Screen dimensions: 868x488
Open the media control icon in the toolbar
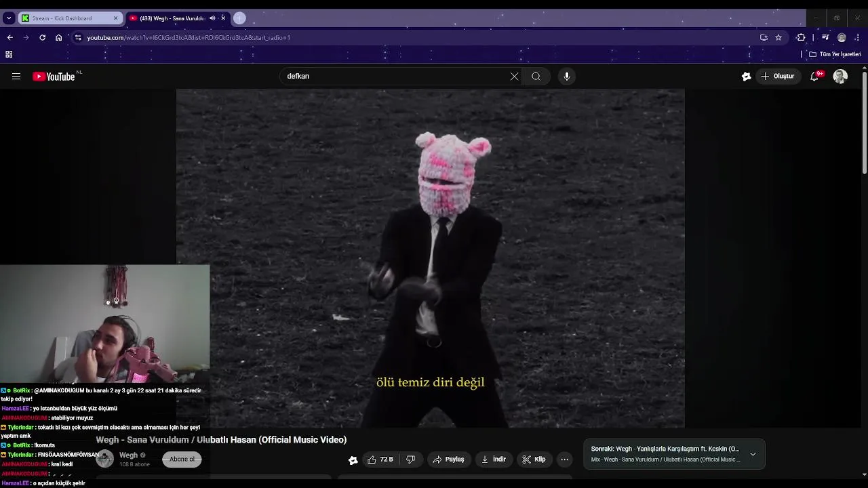825,37
